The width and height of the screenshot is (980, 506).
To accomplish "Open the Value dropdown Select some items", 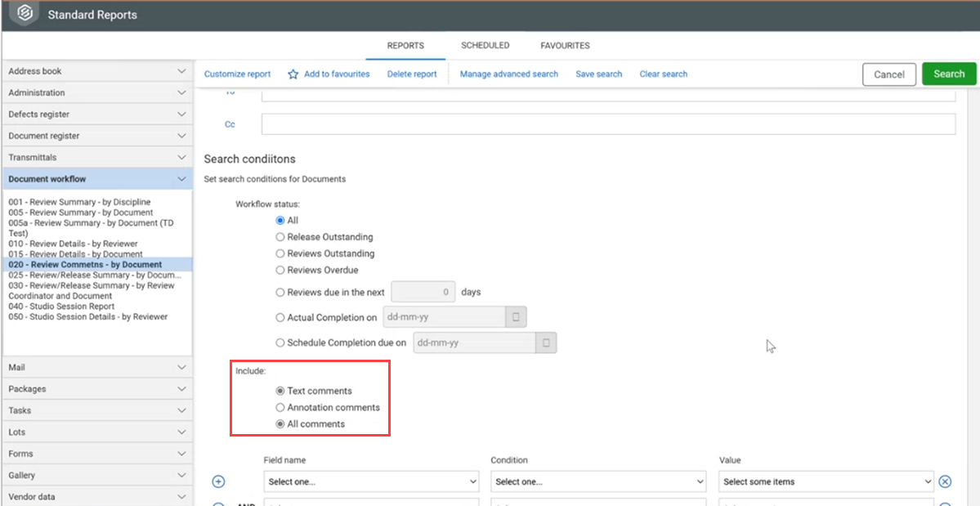I will pyautogui.click(x=826, y=481).
